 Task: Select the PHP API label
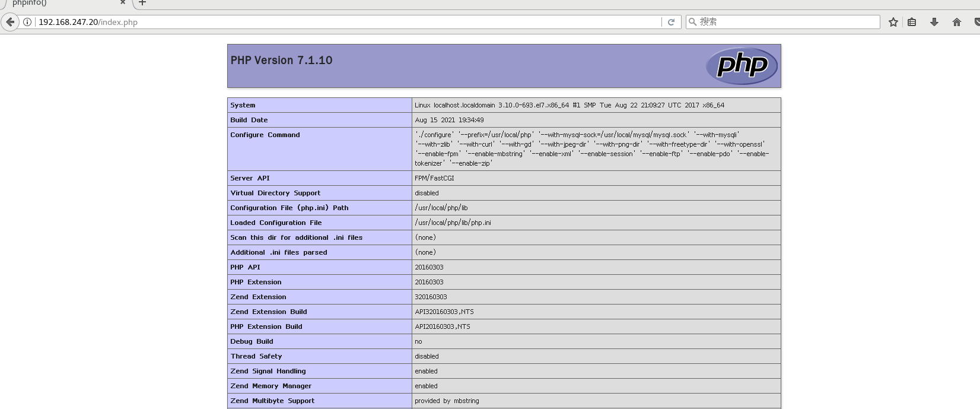tap(245, 267)
